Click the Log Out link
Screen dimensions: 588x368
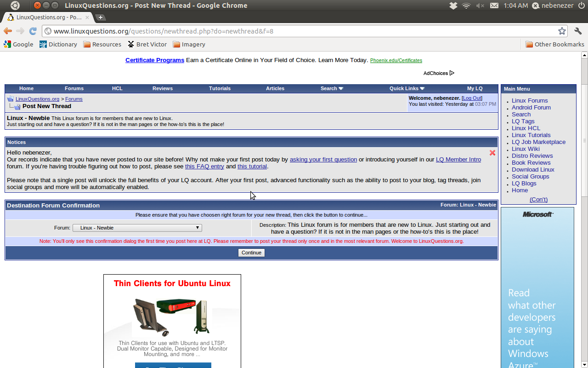[472, 98]
